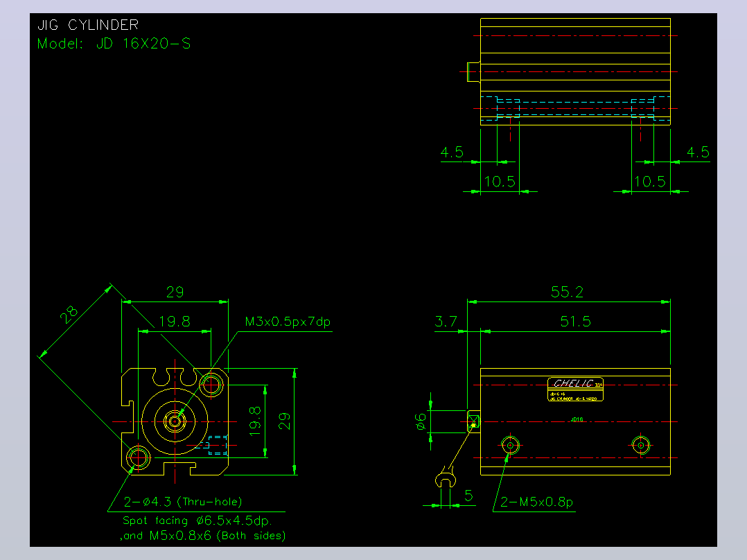Click the 'Spot facing ø6.5x4.5dp.' note
The height and width of the screenshot is (560, 747).
(x=197, y=520)
